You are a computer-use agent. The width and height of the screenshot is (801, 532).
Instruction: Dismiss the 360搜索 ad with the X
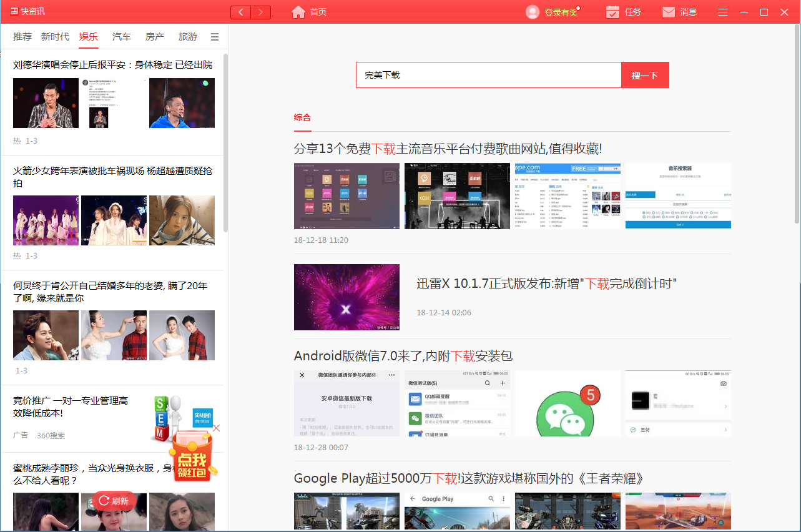click(216, 428)
